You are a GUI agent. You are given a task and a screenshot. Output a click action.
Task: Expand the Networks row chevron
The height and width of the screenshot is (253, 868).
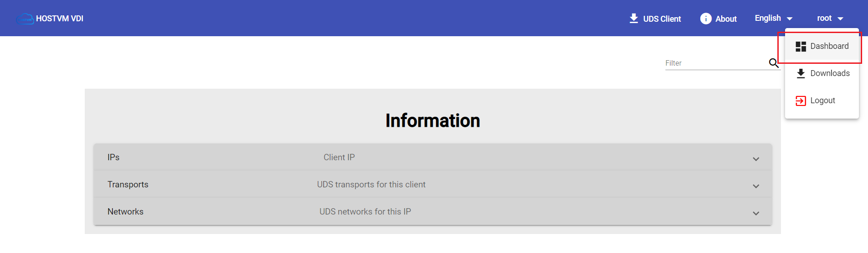(756, 213)
